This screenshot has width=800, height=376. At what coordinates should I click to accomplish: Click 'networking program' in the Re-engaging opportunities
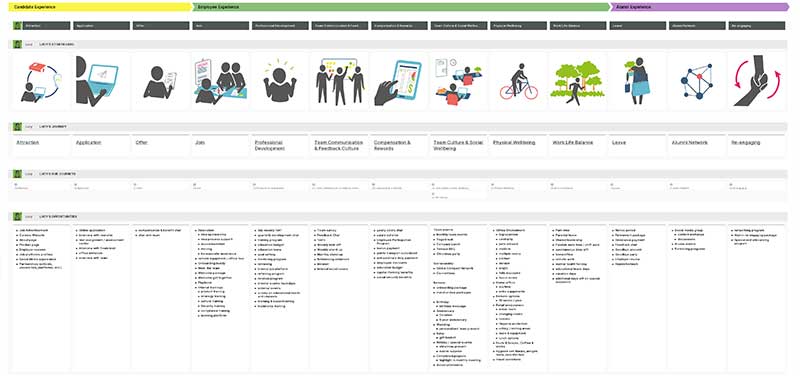[x=749, y=231]
